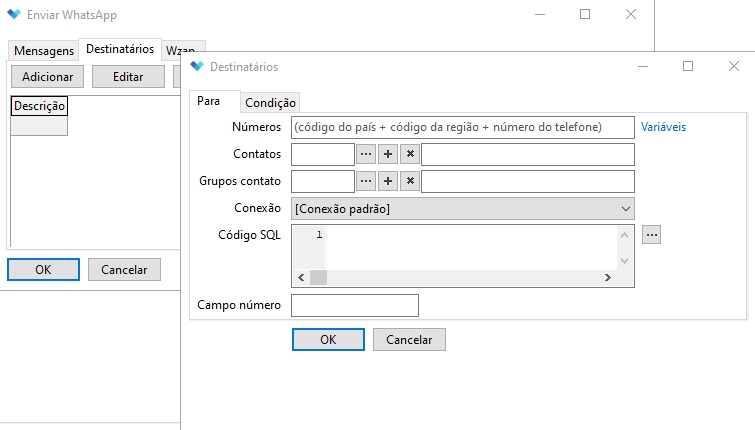
Task: Click the Variáveis link
Action: click(663, 127)
